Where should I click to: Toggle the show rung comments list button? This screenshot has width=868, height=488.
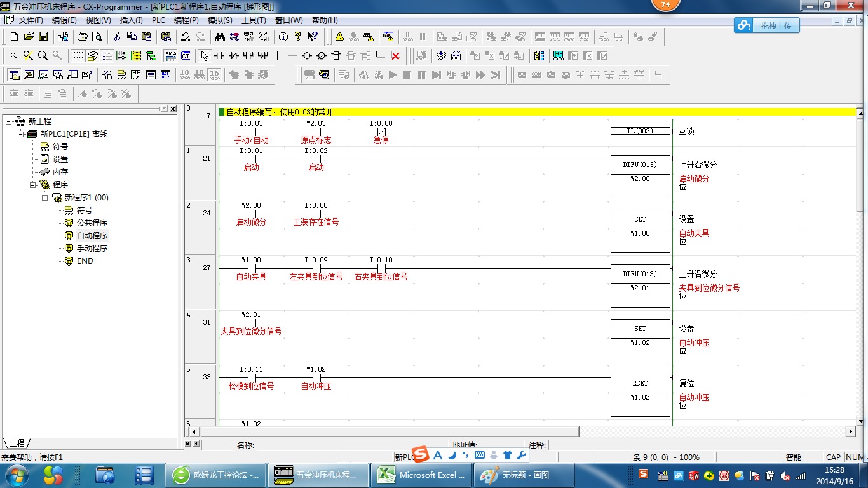point(107,56)
